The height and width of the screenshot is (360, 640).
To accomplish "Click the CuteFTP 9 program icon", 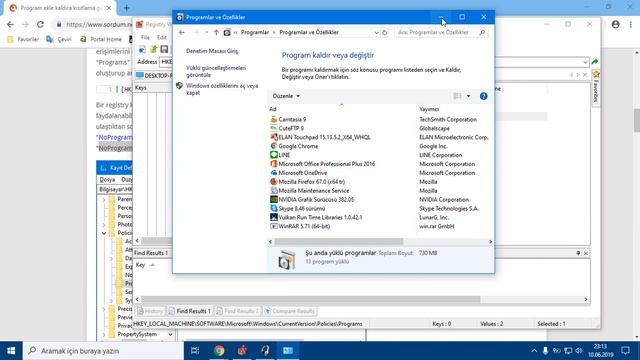I will point(273,128).
